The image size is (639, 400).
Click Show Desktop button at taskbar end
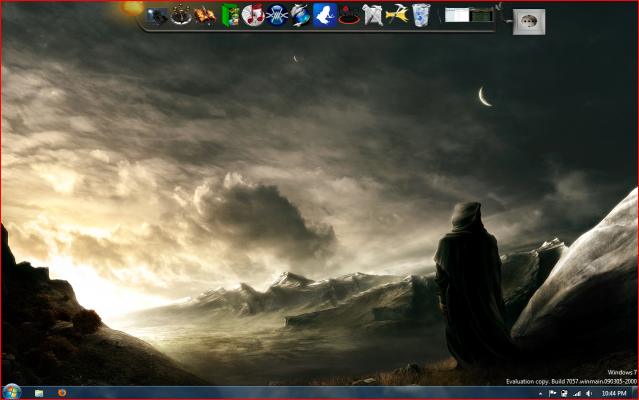pos(634,393)
